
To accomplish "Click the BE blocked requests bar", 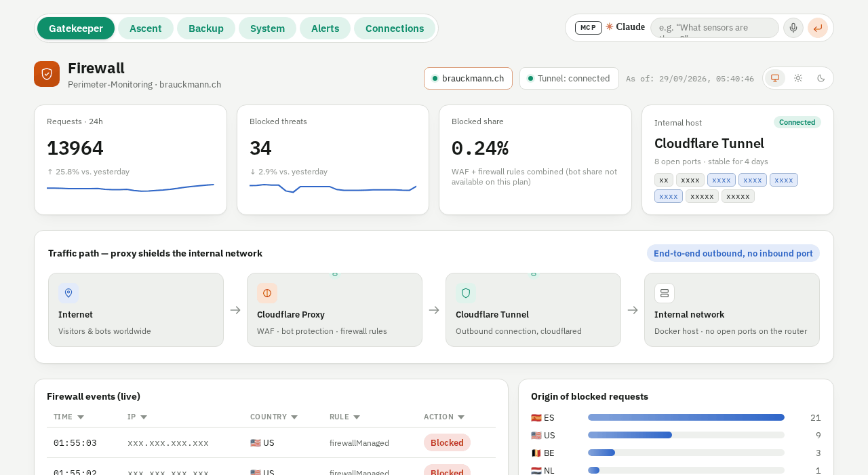I will (x=686, y=453).
